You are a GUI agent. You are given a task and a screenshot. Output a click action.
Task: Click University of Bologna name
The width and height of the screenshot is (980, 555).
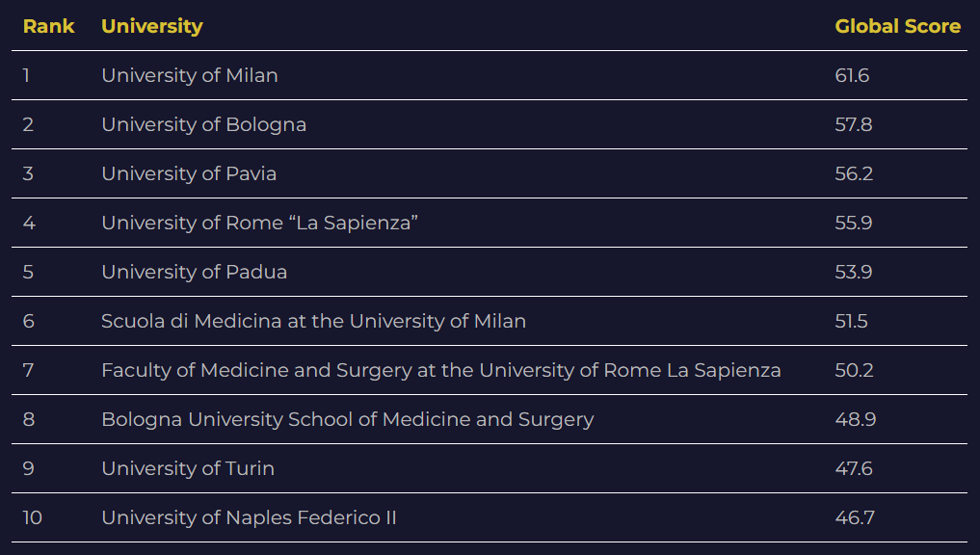pyautogui.click(x=203, y=124)
